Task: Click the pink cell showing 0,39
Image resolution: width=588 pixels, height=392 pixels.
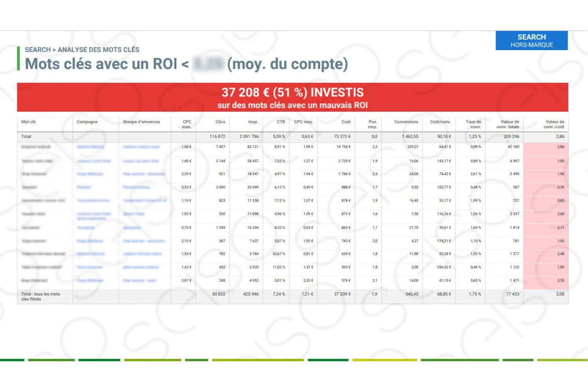Action: (x=546, y=187)
